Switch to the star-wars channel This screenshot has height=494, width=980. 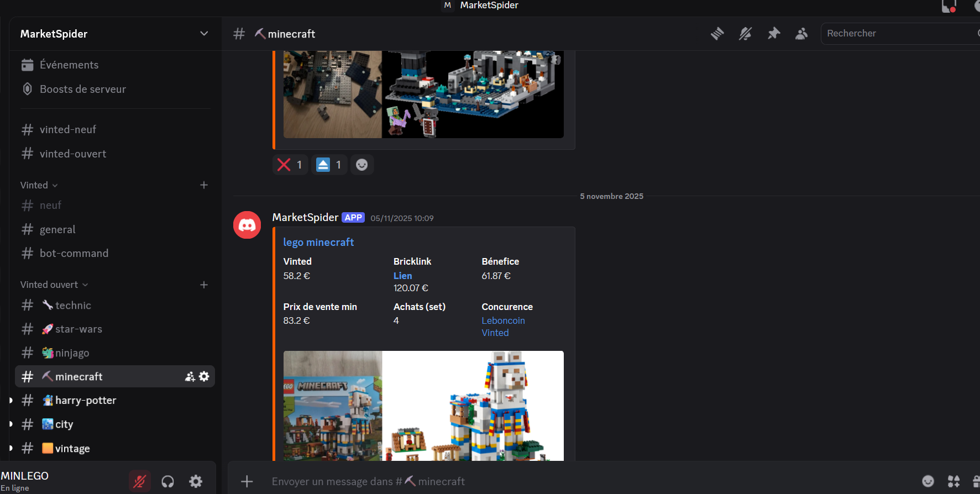pyautogui.click(x=78, y=329)
